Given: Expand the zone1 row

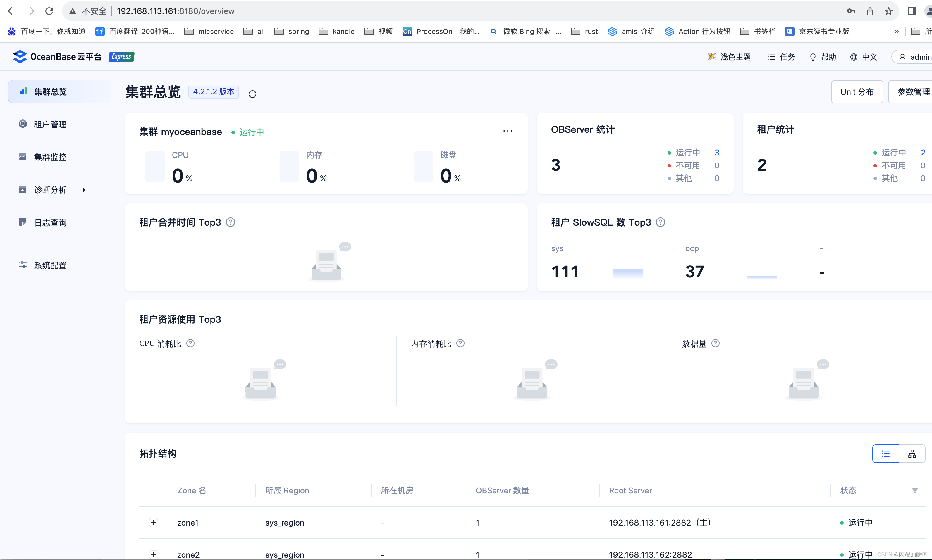Looking at the screenshot, I should [153, 523].
